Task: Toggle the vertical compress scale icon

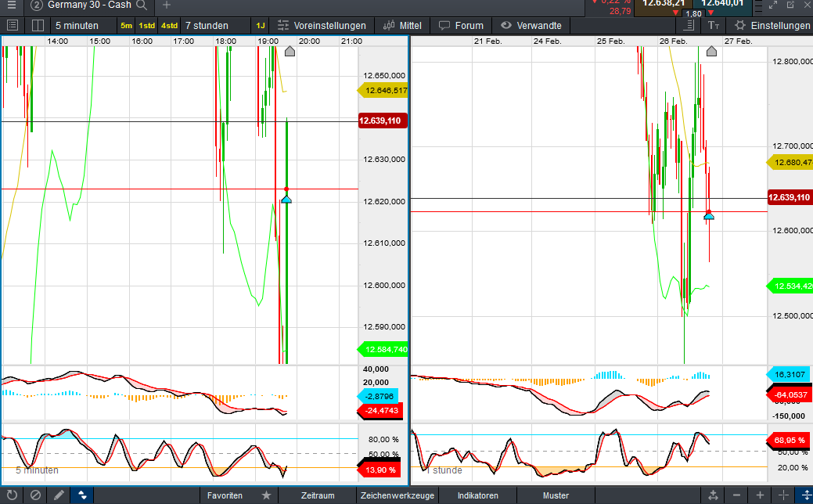Action: click(x=806, y=495)
